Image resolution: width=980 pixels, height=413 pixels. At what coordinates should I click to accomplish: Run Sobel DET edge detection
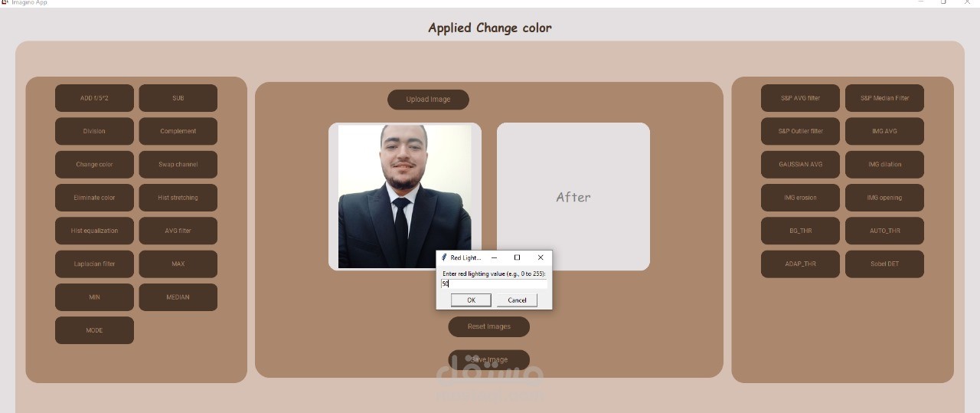coord(884,264)
